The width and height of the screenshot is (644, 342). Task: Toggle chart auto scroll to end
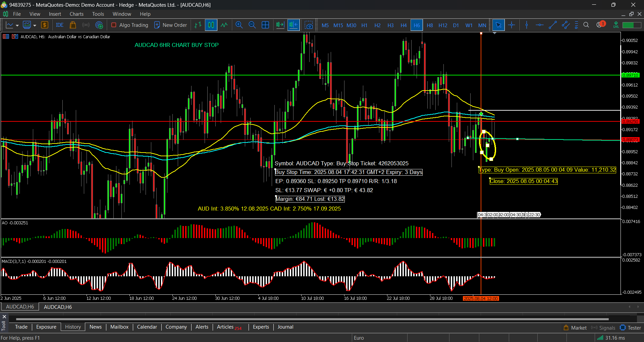(x=280, y=25)
